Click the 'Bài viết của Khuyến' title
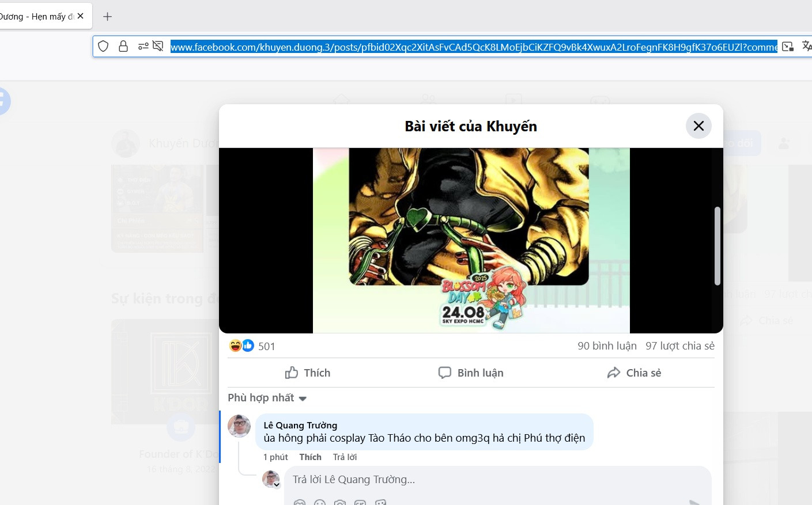 (x=471, y=126)
